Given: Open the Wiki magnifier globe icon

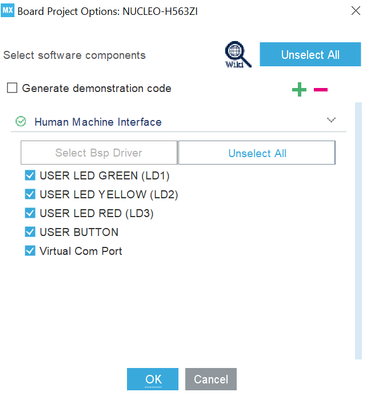Looking at the screenshot, I should 238,55.
